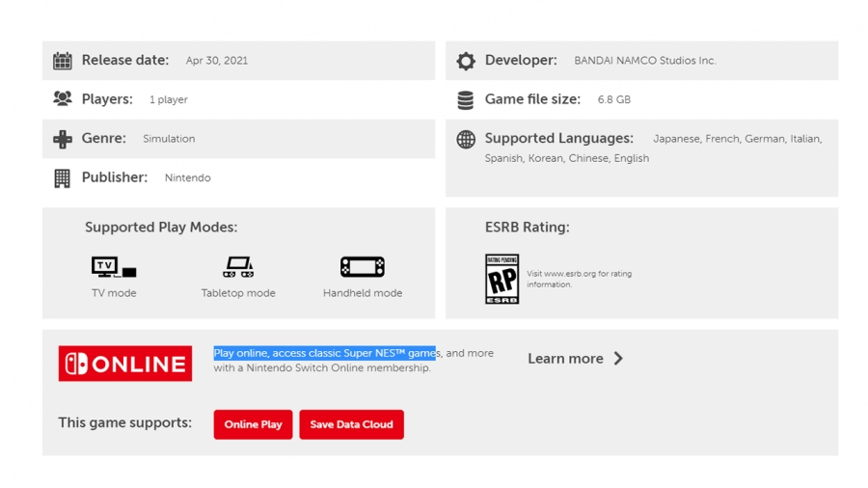Click the chevron arrow next to Learn more
Viewport: 868px width, 488px height.
618,359
